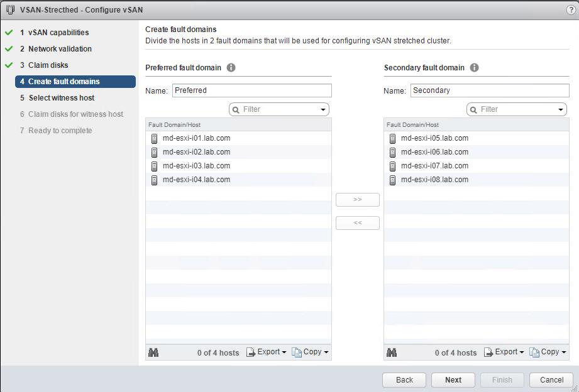Click host icon for md-esxi-i05.lab.com
This screenshot has width=579, height=392.
pyautogui.click(x=392, y=138)
